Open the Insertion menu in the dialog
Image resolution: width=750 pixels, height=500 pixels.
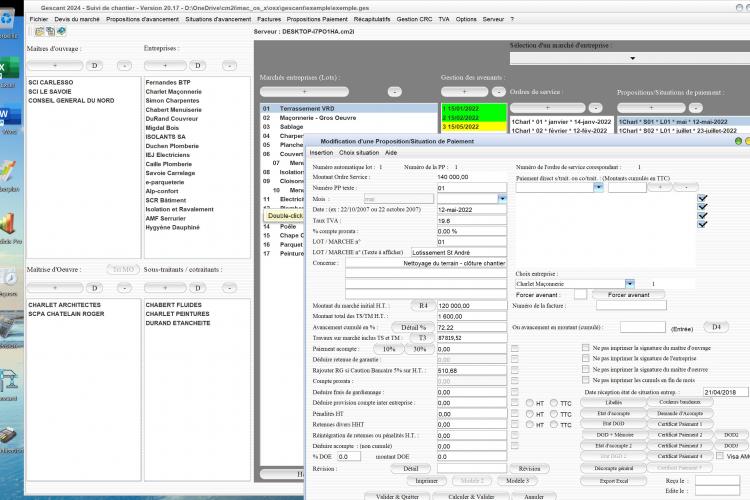pos(321,153)
